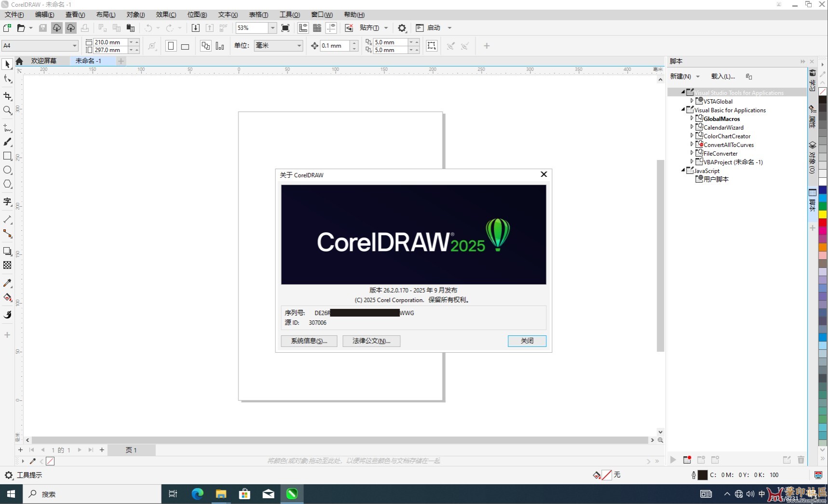Open the 帮助(H) menu
828x504 pixels.
[x=354, y=14]
